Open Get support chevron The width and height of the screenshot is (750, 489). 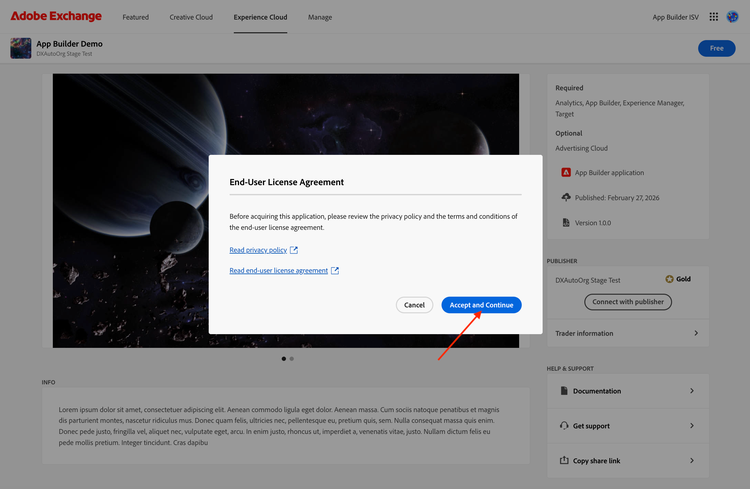692,426
